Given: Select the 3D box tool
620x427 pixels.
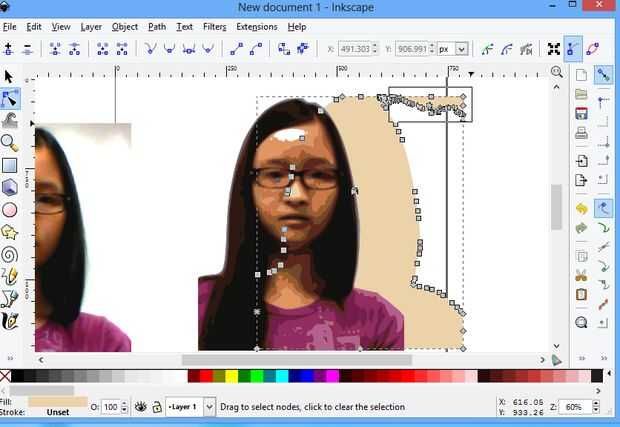Looking at the screenshot, I should (9, 187).
